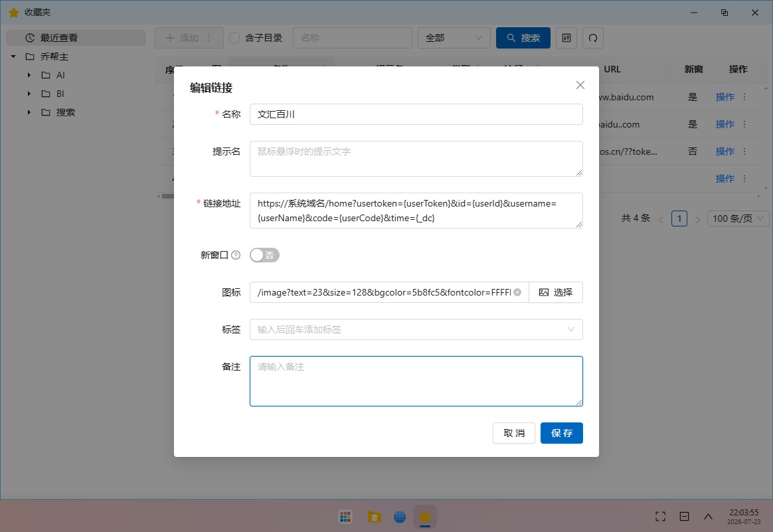
Task: Click the 是 value in www.baidu.com row
Action: click(x=693, y=97)
